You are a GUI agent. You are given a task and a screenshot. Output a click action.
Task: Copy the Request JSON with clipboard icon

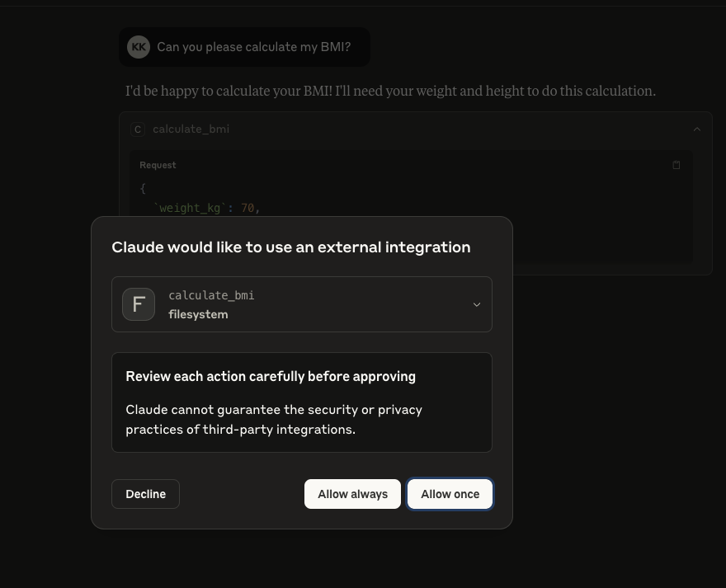pos(676,165)
